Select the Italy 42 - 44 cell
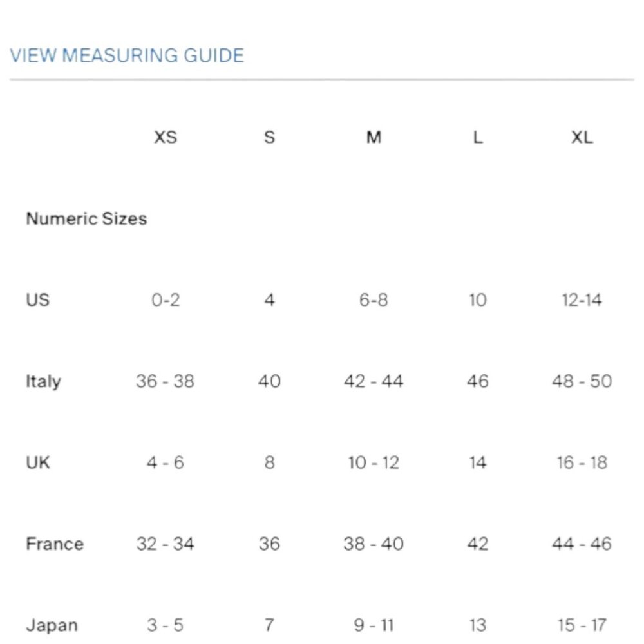Viewport: 644px width, 644px height. click(374, 381)
